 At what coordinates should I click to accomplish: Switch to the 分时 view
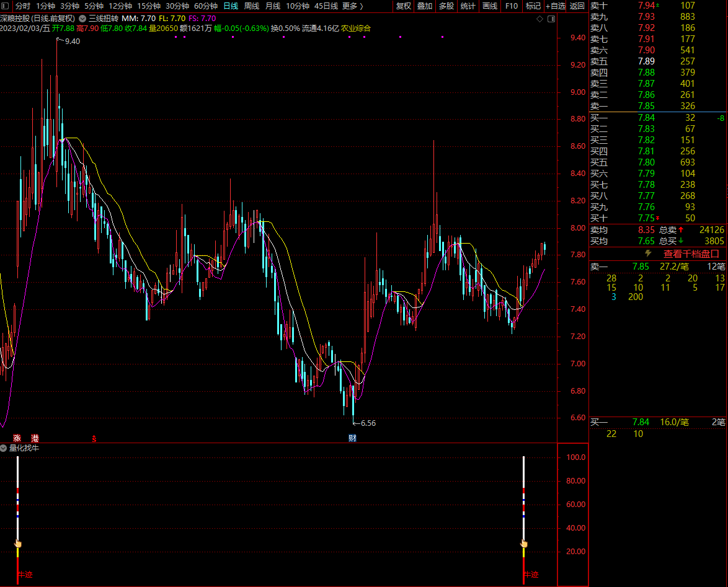[x=23, y=6]
